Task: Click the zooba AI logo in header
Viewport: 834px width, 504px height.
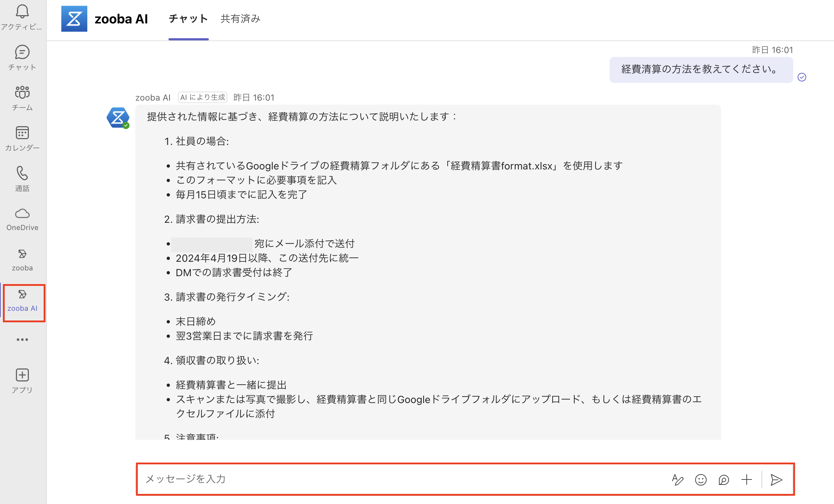Action: tap(74, 19)
